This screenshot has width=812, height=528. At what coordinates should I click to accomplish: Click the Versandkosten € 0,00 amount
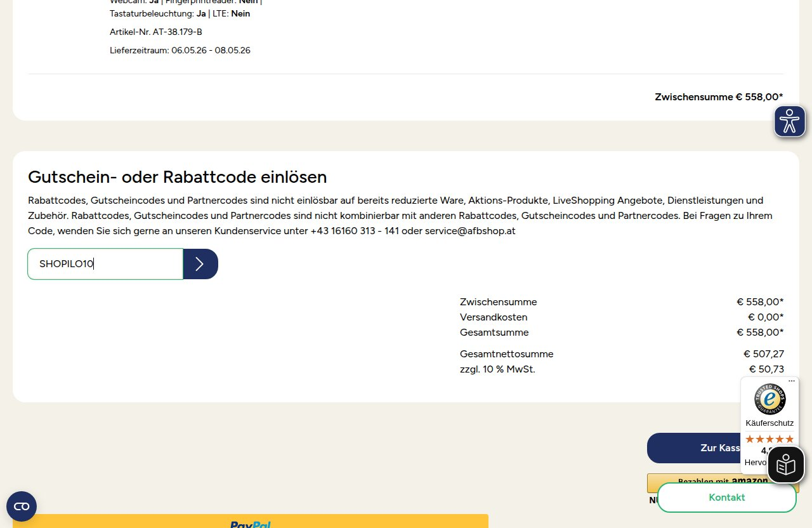pyautogui.click(x=766, y=317)
